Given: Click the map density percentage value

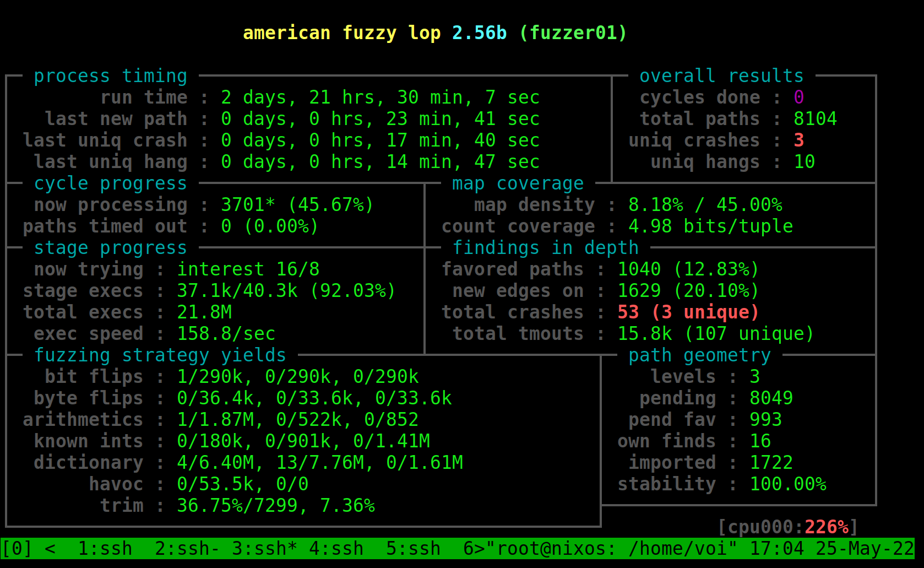Looking at the screenshot, I should click(705, 205).
